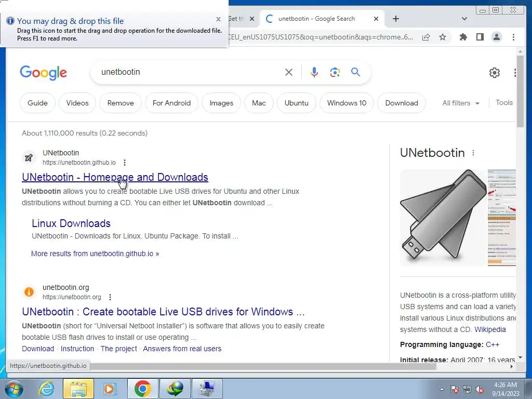Show hidden tray icons arrow
Image resolution: width=532 pixels, height=399 pixels.
pos(442,389)
